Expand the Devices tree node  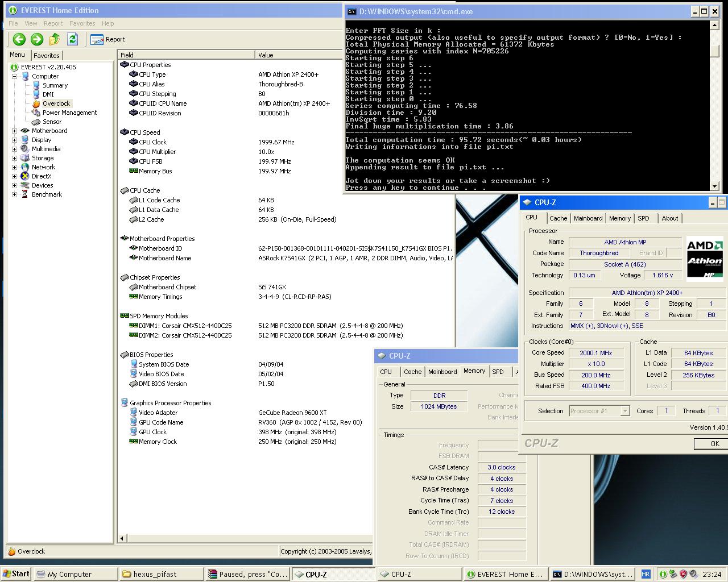coord(14,185)
